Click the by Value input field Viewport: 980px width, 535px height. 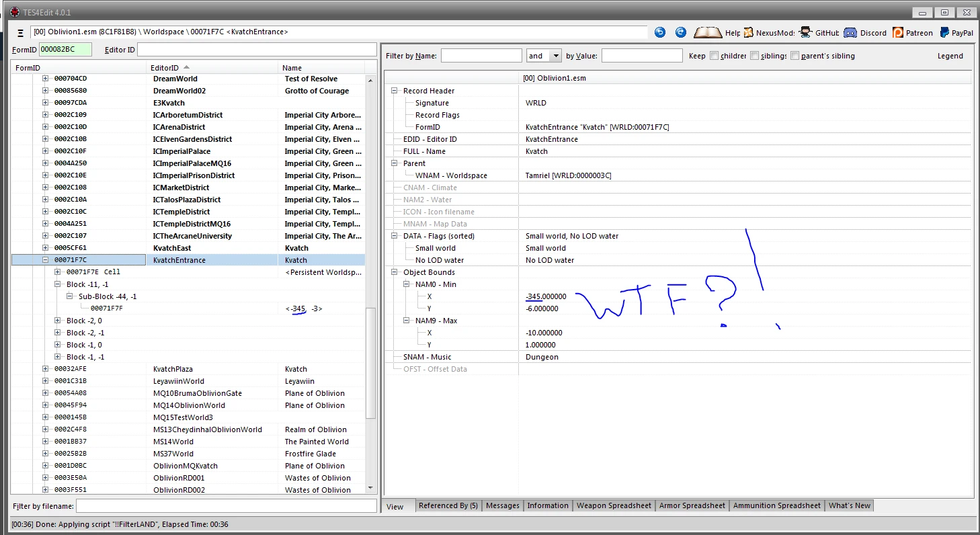[x=642, y=56]
